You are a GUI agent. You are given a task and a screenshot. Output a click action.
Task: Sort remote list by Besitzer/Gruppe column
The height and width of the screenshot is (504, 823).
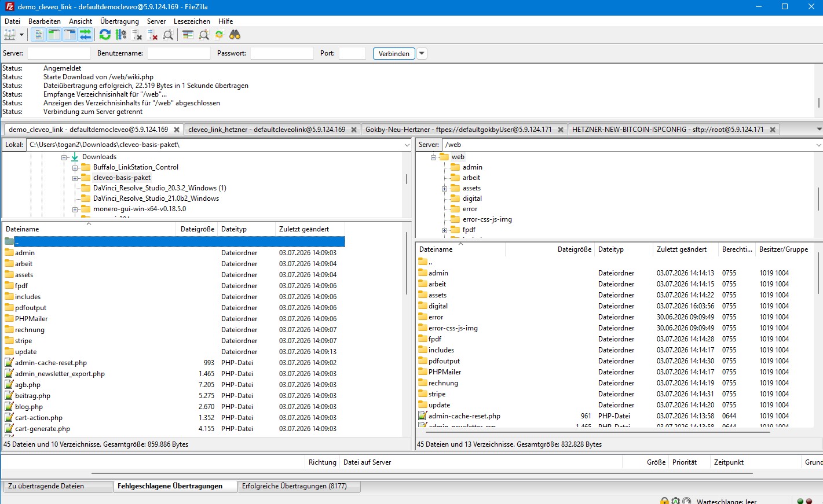pyautogui.click(x=784, y=249)
